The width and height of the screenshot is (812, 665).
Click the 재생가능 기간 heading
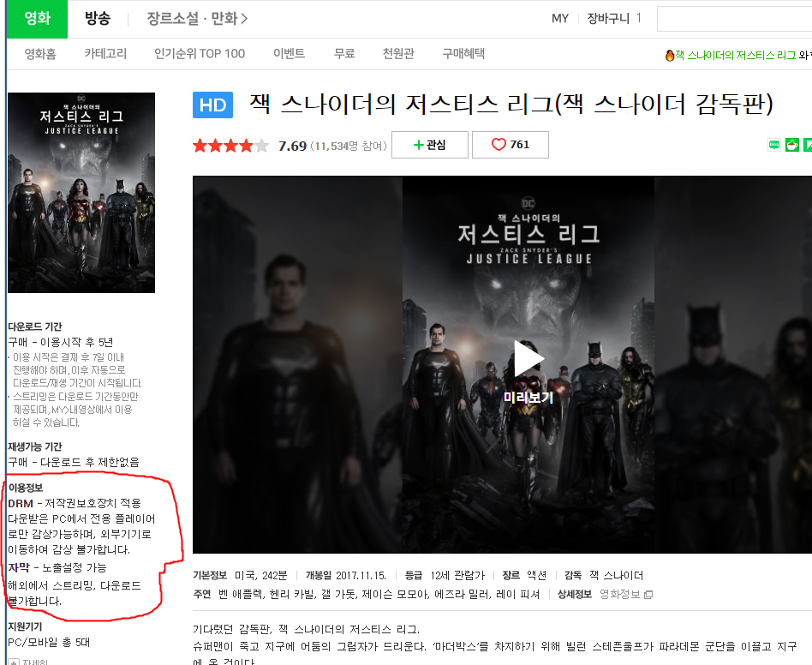[x=35, y=446]
